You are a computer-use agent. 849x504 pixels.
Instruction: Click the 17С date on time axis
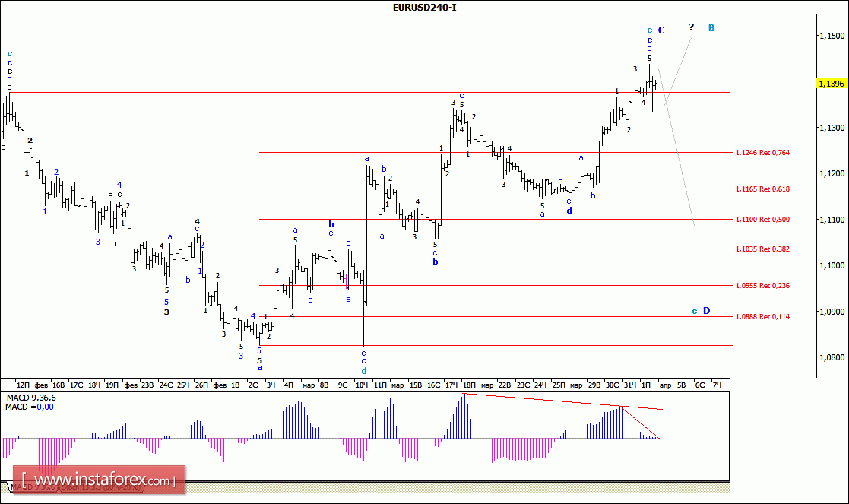point(76,385)
